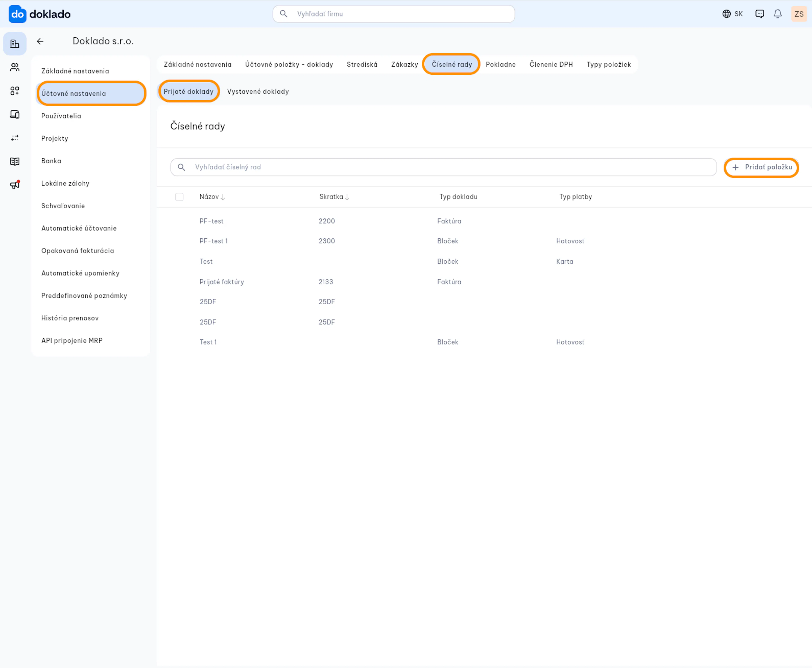Open the companies building icon in sidebar
This screenshot has width=812, height=668.
[x=15, y=44]
